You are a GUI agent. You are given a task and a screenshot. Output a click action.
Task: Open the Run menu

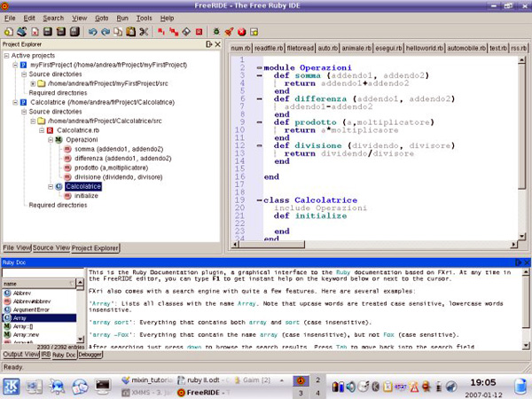pos(122,18)
